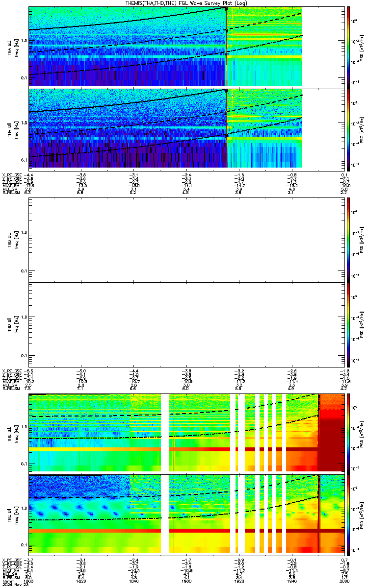
Task: Click the '0.1' frequency tick of THE B|| panel
Action: [x=24, y=545]
